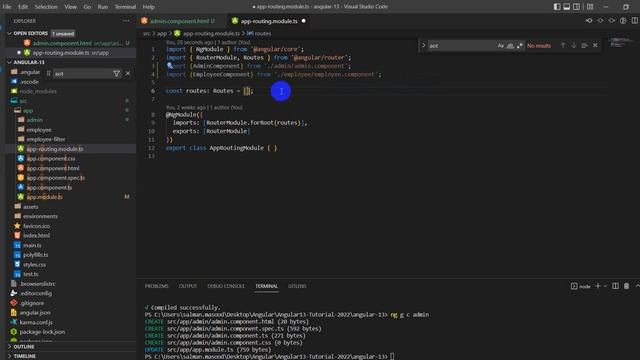640x360 pixels.
Task: Jump to previous match arrow
Action: [563, 46]
